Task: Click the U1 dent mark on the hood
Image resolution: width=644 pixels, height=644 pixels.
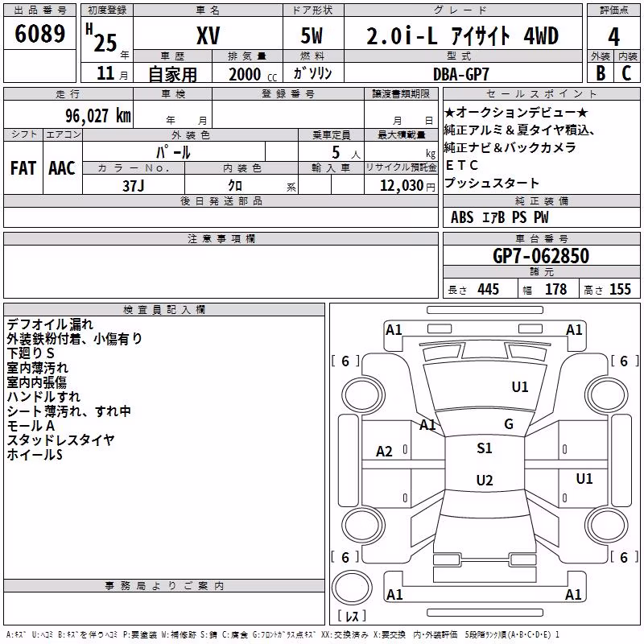Action: [x=520, y=387]
